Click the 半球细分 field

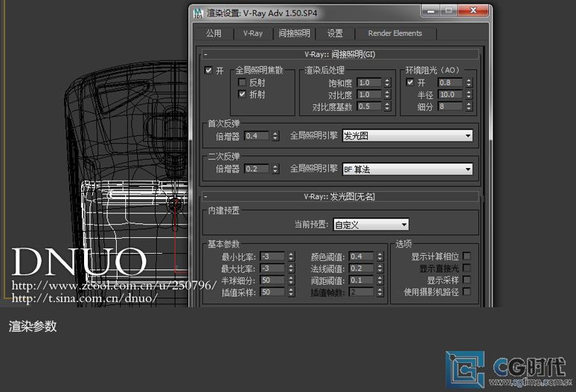(272, 280)
